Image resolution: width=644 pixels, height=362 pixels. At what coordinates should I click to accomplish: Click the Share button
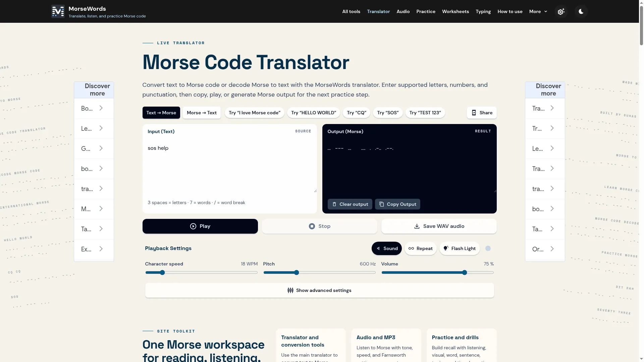click(482, 113)
